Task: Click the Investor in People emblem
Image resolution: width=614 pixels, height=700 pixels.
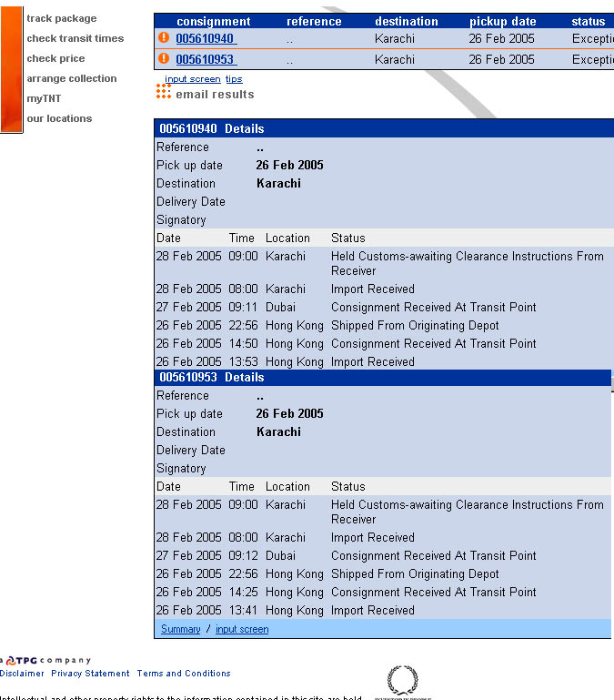Action: (x=402, y=681)
